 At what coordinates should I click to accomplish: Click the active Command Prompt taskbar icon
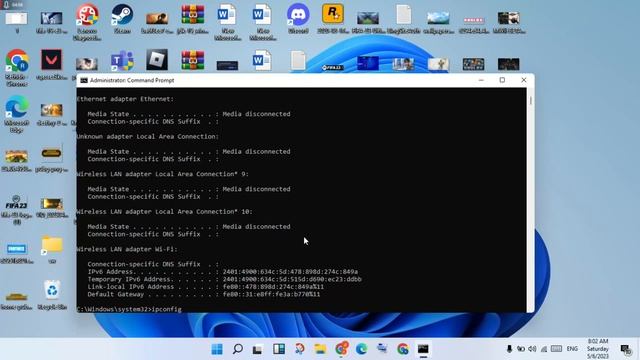[x=423, y=349]
